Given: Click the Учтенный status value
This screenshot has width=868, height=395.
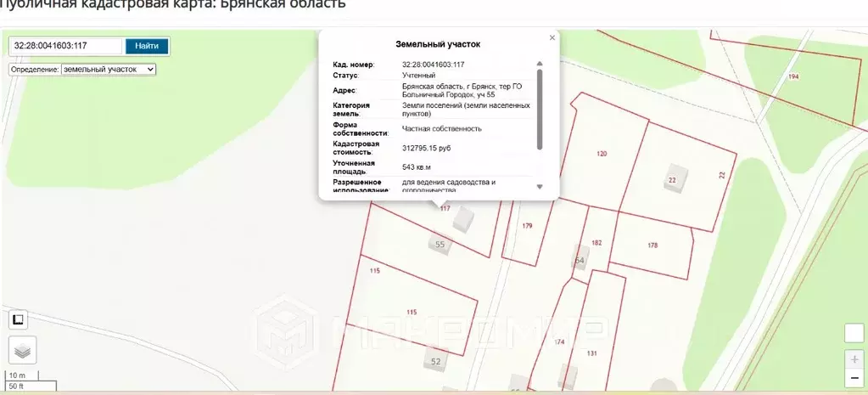Looking at the screenshot, I should (418, 76).
